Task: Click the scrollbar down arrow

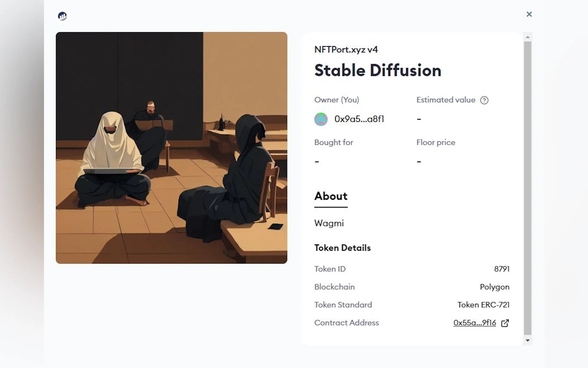Action: point(527,340)
